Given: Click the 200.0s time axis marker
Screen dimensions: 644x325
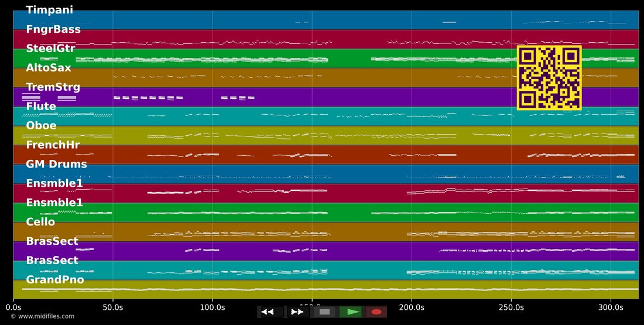Looking at the screenshot, I should [412, 307].
